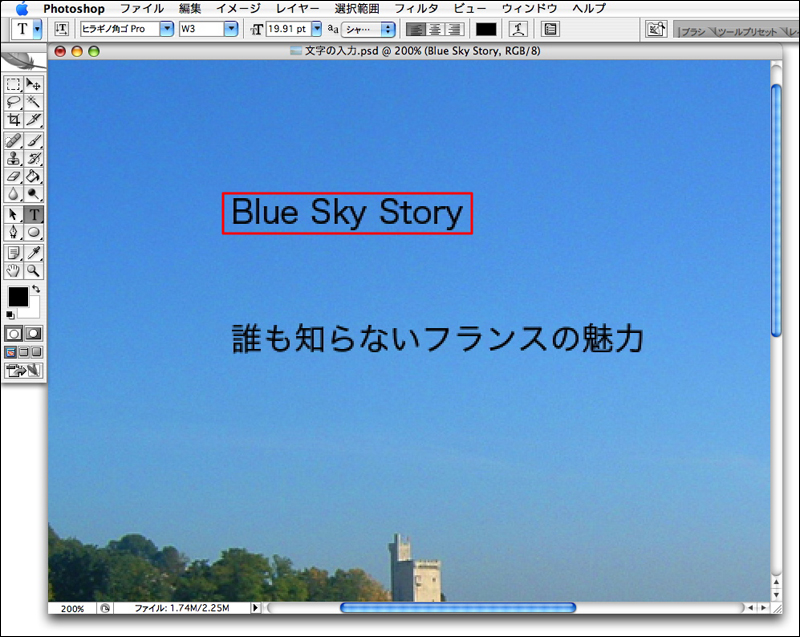Screen dimensions: 800x637
Task: Pick the Lasso tool
Action: click(x=14, y=102)
